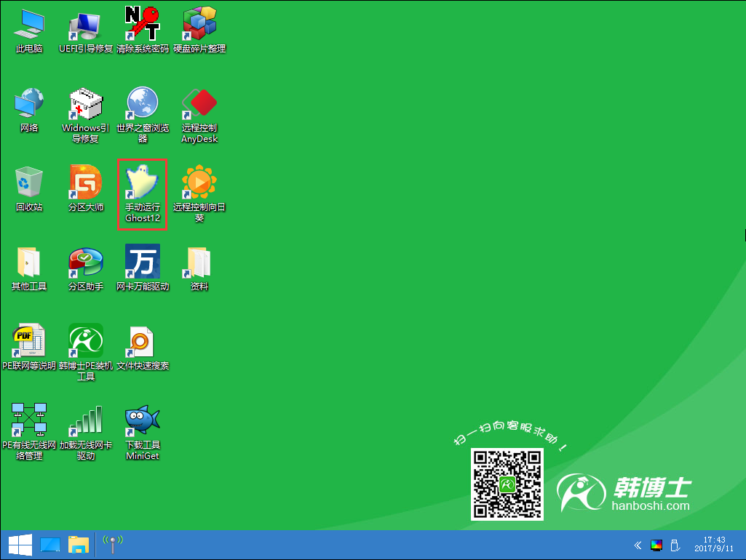Open 网卡万能驱动 driver tool
This screenshot has height=560, width=746.
pyautogui.click(x=143, y=263)
